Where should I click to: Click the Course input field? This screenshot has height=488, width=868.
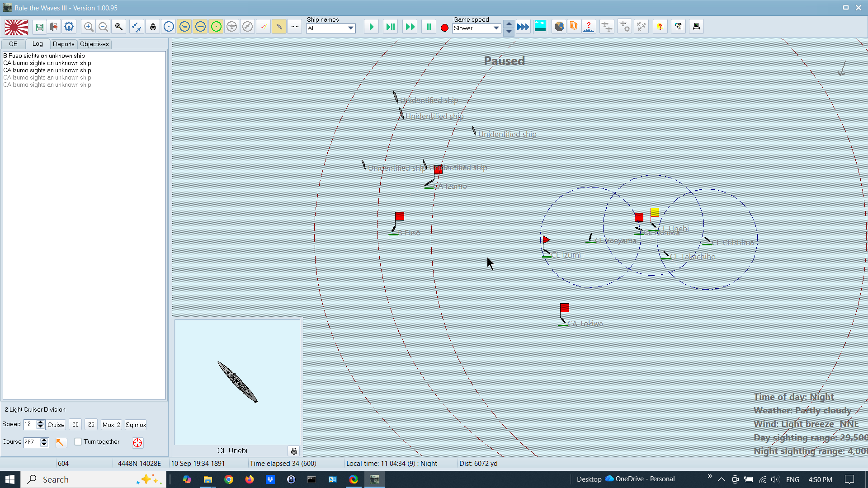pyautogui.click(x=32, y=442)
